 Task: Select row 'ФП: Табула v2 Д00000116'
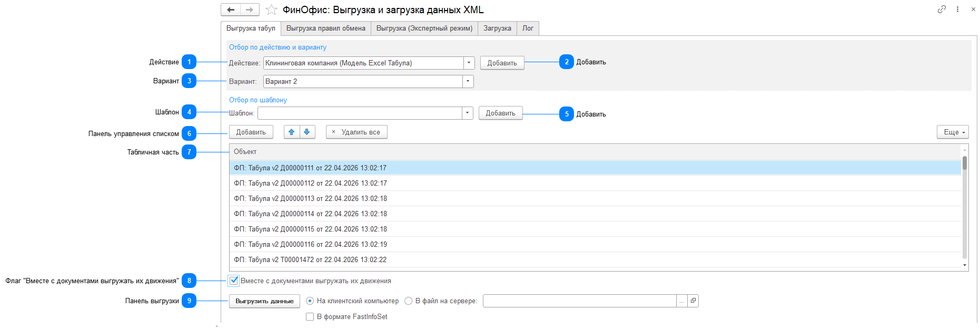click(595, 244)
